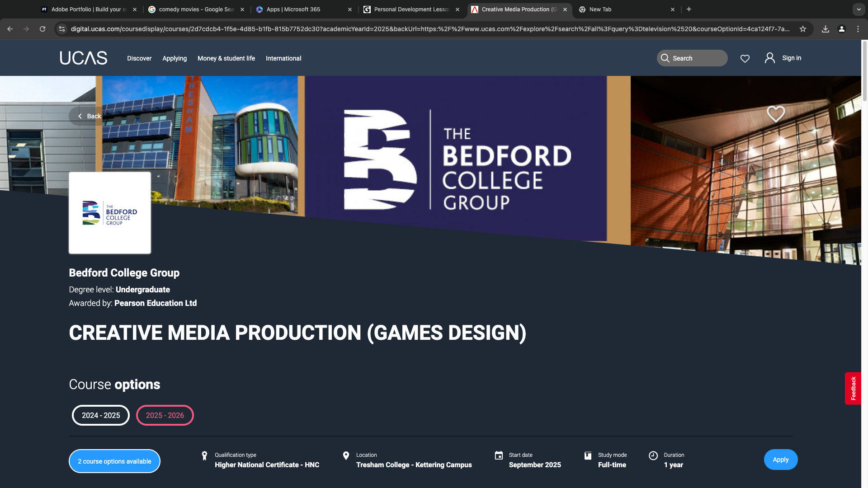Click the Sign in link
The width and height of the screenshot is (868, 488).
tap(792, 58)
